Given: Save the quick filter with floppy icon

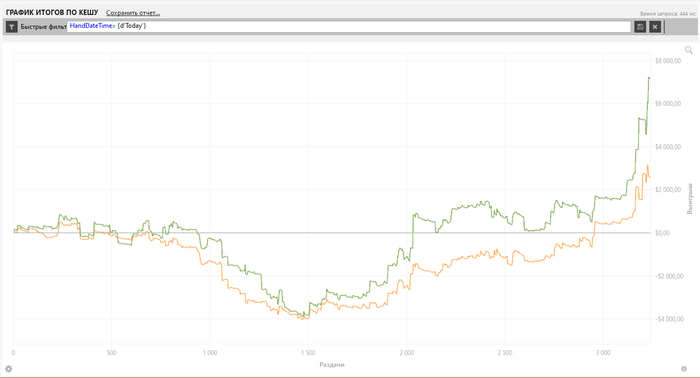Looking at the screenshot, I should click(x=640, y=27).
